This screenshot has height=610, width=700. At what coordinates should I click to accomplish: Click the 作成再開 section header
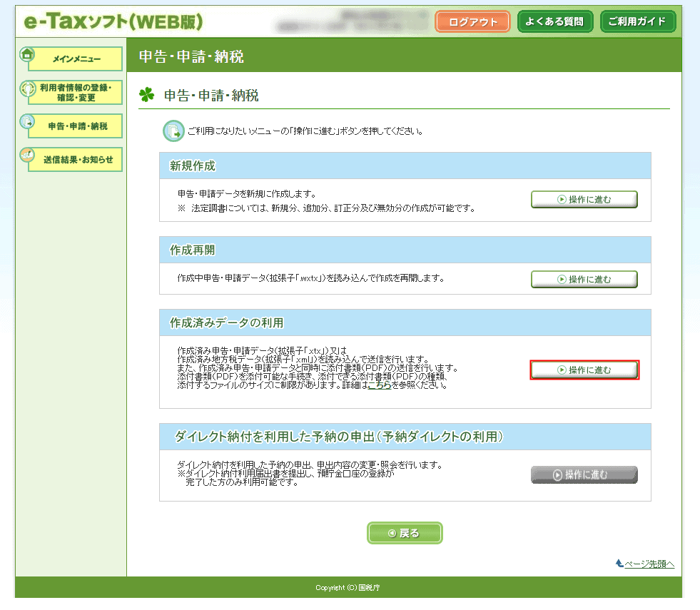click(405, 250)
